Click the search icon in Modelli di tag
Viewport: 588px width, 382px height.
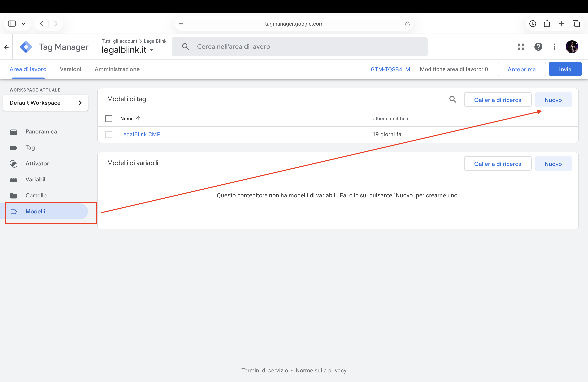453,99
